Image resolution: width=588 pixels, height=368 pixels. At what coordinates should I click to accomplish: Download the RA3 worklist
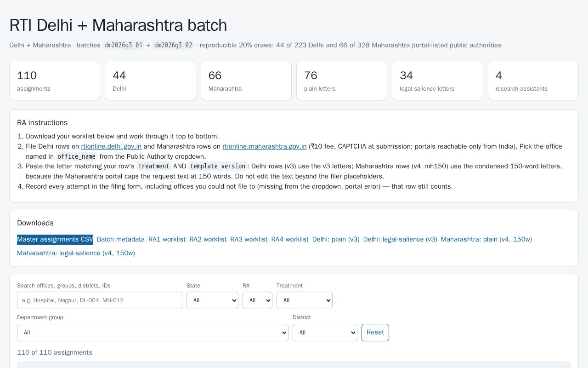pyautogui.click(x=249, y=239)
